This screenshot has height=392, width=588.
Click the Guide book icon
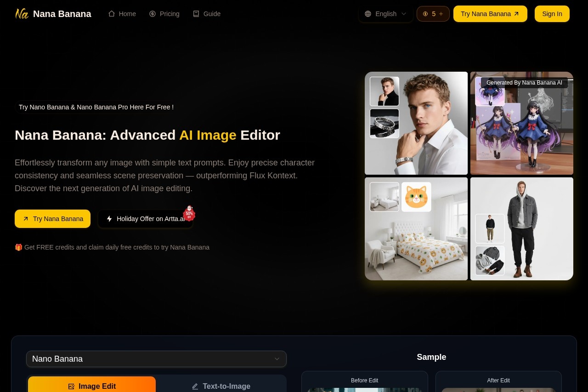(196, 14)
